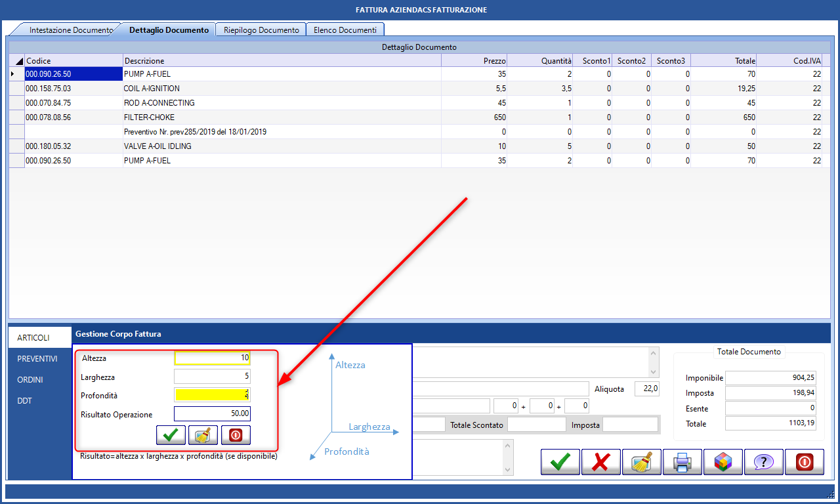The height and width of the screenshot is (504, 840).
Task: Open PREVENTIVI in the side menu
Action: tap(39, 359)
